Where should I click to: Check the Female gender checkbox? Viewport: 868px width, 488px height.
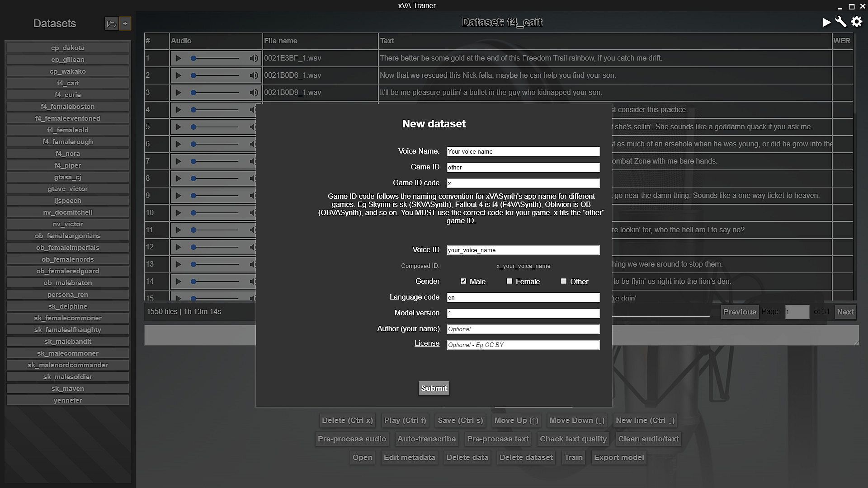(x=509, y=281)
